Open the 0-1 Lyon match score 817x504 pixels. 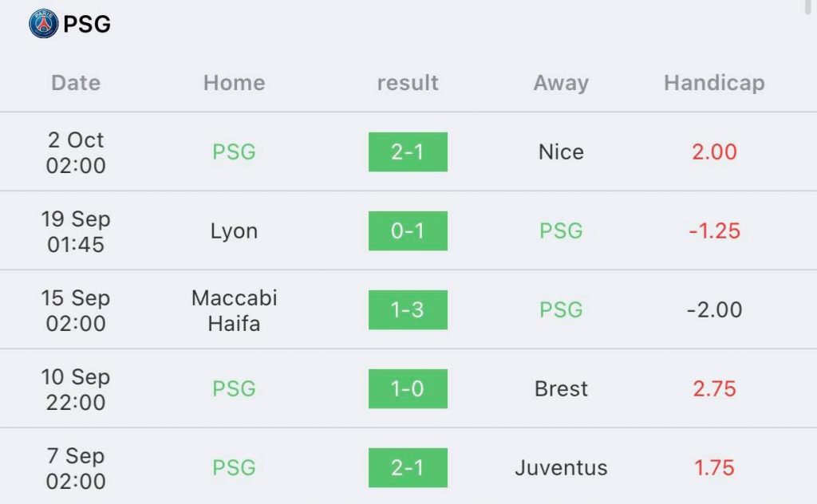[x=408, y=230]
